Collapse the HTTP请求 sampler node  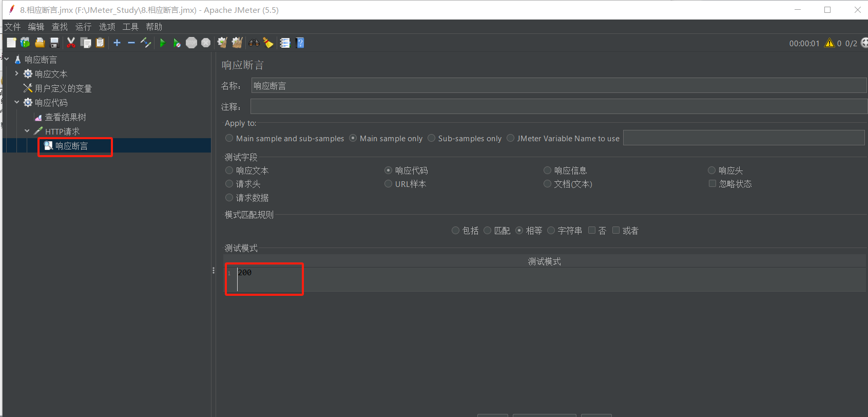pyautogui.click(x=27, y=131)
